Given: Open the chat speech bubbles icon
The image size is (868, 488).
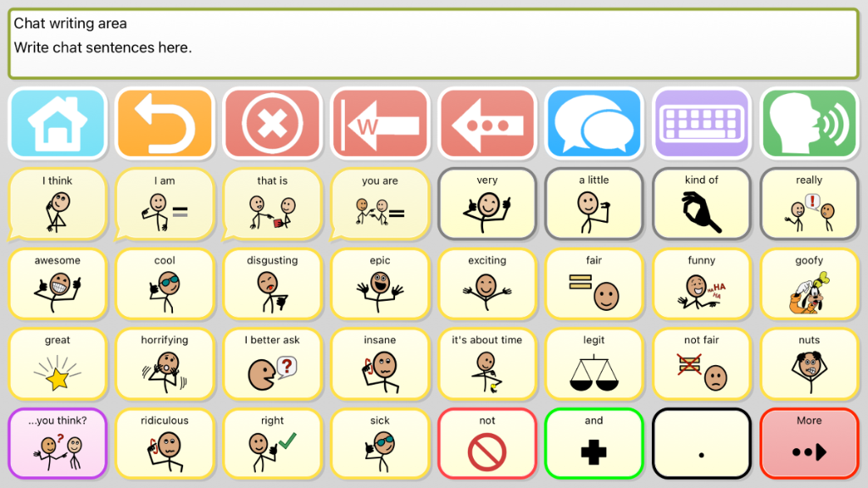Looking at the screenshot, I should click(x=594, y=123).
